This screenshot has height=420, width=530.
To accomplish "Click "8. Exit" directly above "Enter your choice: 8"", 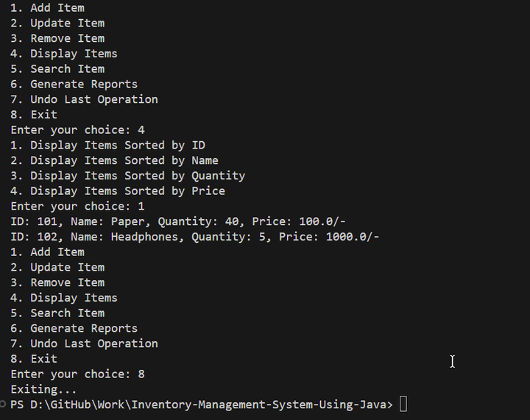I will coord(34,358).
